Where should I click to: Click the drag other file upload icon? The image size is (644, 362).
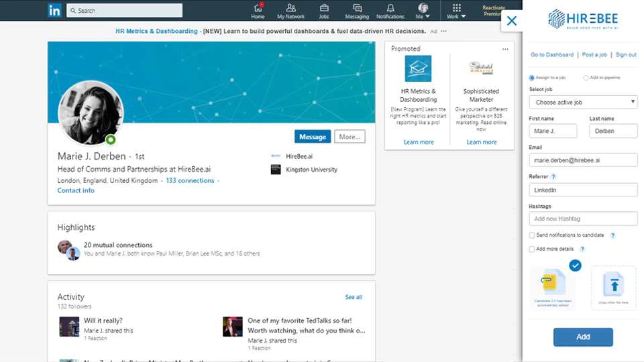click(x=614, y=284)
